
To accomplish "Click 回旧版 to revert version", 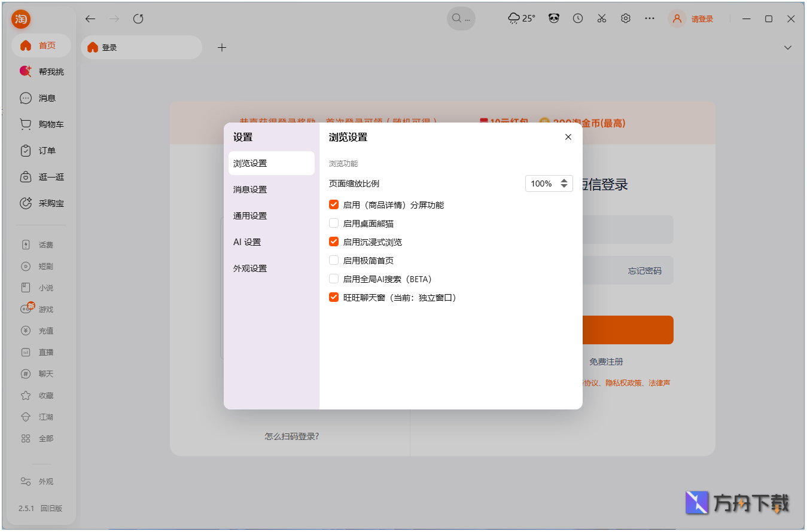I will click(51, 508).
